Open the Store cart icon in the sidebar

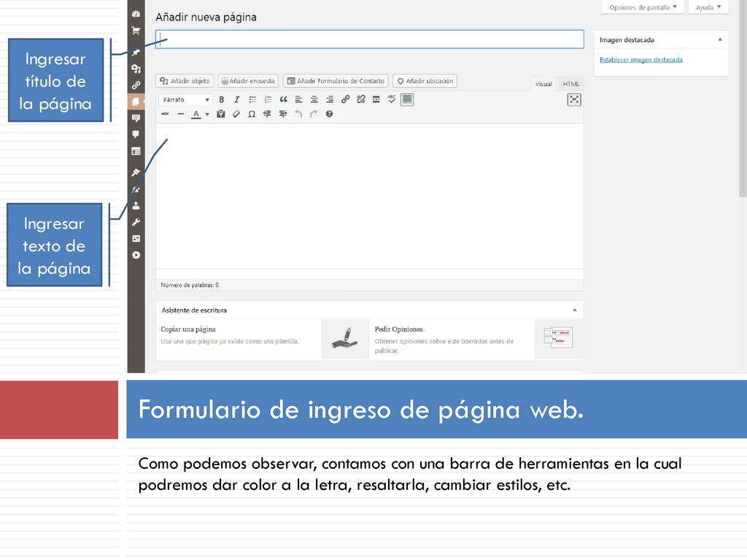(136, 31)
